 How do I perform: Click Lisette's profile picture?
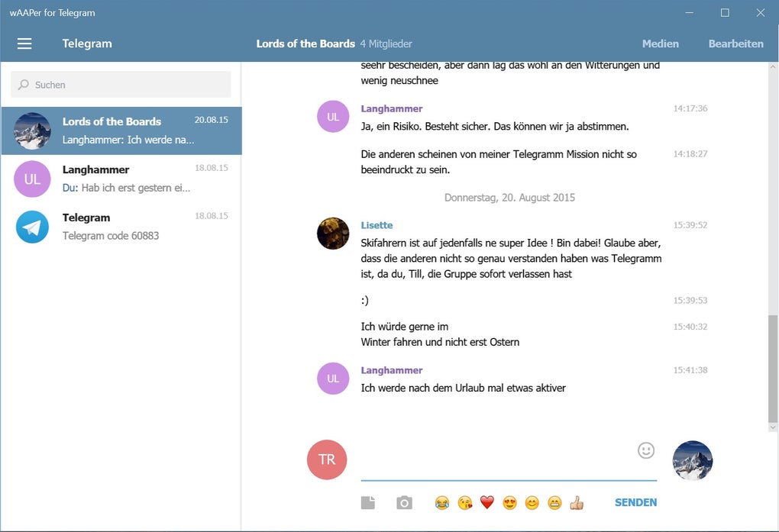point(333,233)
